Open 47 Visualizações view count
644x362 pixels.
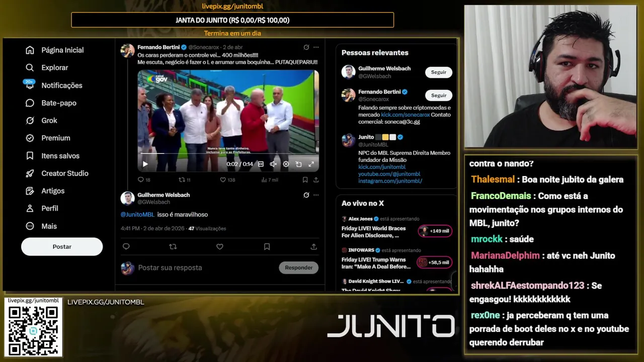click(207, 229)
